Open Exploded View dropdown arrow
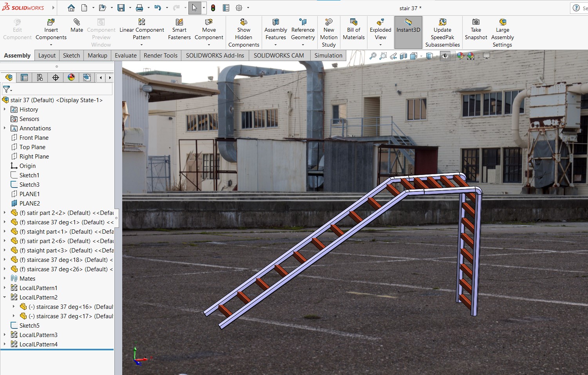Screen dimensions: 588x375 [380, 45]
